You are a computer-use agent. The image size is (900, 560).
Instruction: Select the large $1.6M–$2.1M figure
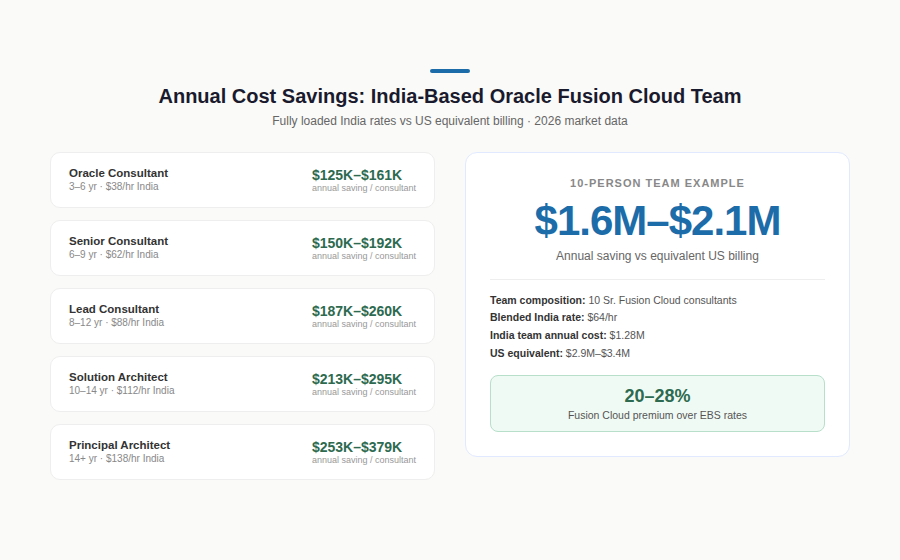pyautogui.click(x=657, y=220)
